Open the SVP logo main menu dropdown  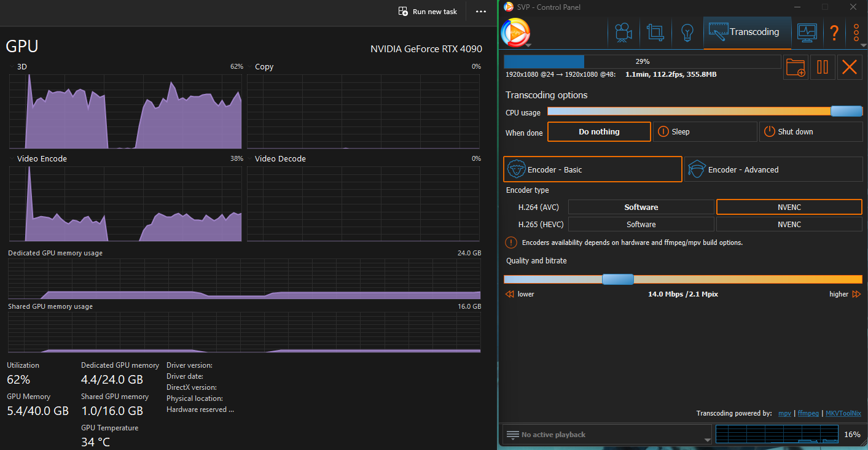click(x=516, y=33)
